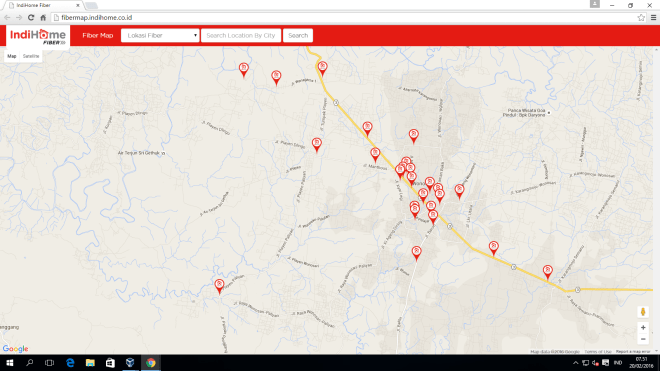Bookmark this page with star icon
Image resolution: width=660 pixels, height=371 pixels.
click(641, 18)
